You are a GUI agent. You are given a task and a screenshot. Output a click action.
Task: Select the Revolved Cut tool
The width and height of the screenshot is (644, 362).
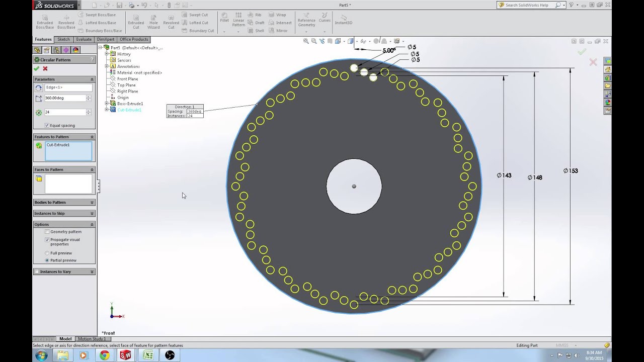click(171, 22)
